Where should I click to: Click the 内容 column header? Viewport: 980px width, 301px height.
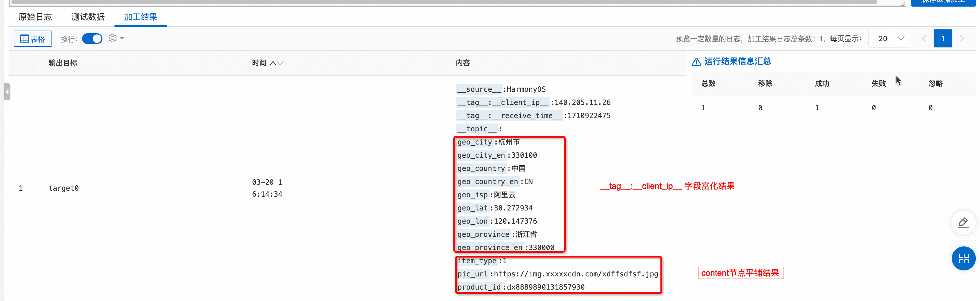coord(463,63)
